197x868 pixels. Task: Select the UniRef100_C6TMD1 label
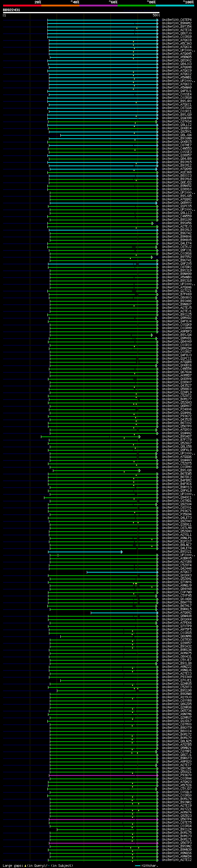point(177,501)
